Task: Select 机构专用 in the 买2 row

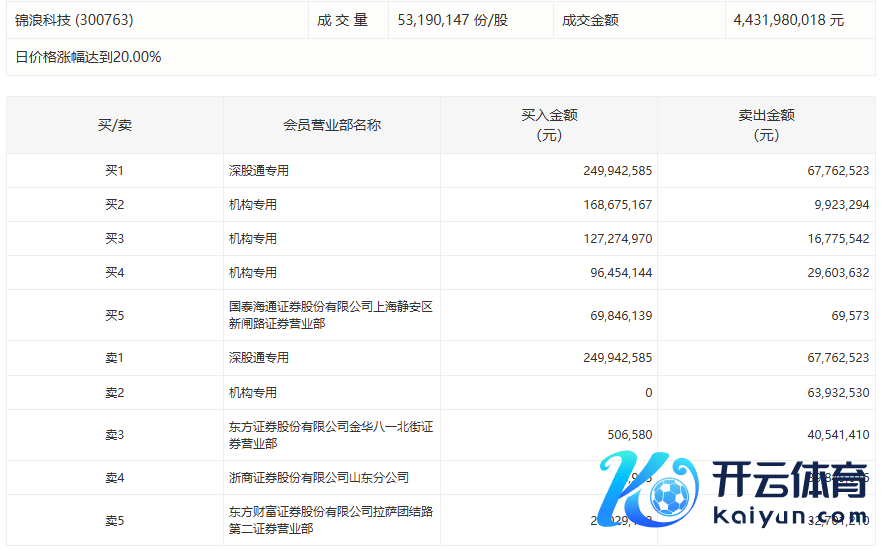Action: (x=253, y=205)
